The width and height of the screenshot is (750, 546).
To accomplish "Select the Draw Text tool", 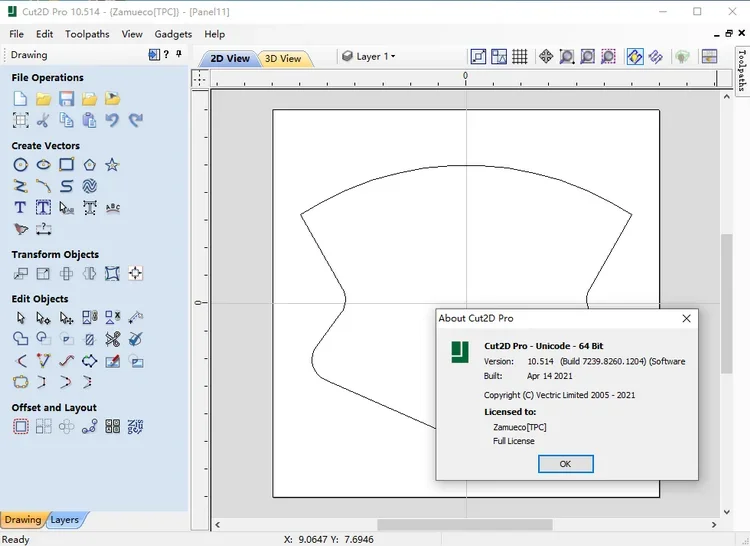I will click(x=20, y=207).
